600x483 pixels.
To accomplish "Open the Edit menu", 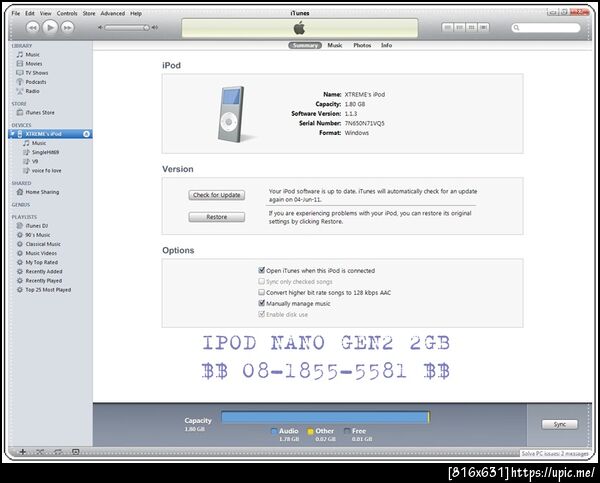I will tap(30, 13).
